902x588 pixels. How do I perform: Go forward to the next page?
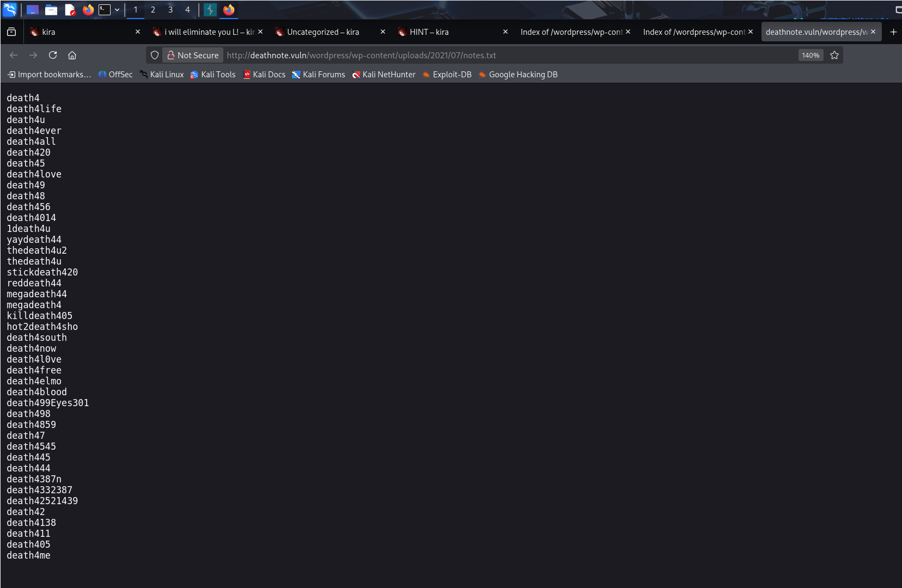pos(33,55)
